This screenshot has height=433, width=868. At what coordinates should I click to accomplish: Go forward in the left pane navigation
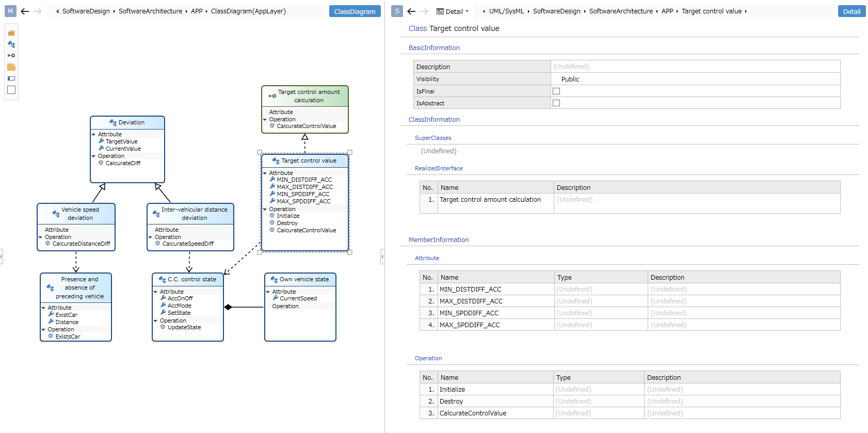coord(38,11)
